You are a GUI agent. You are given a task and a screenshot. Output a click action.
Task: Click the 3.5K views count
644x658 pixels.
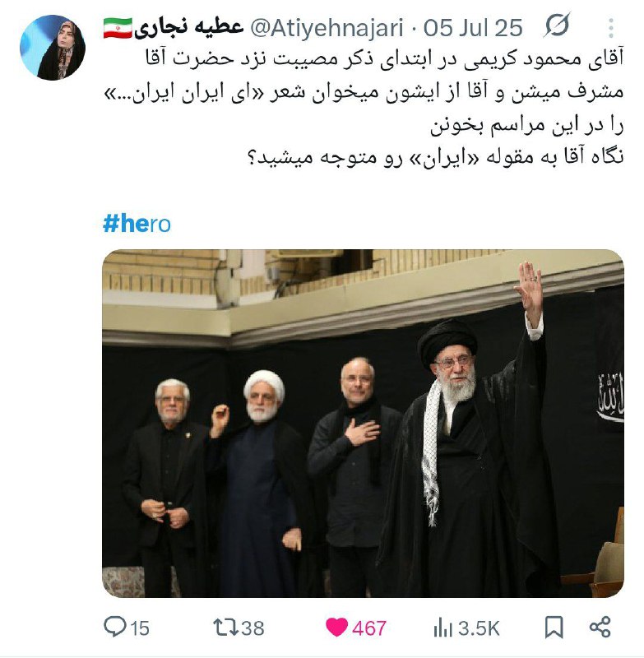(479, 628)
